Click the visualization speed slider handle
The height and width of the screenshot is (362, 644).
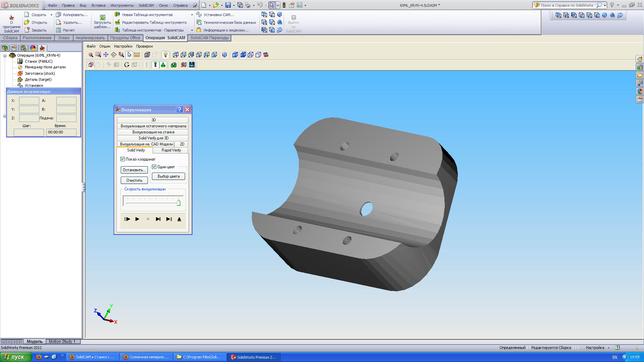(178, 202)
